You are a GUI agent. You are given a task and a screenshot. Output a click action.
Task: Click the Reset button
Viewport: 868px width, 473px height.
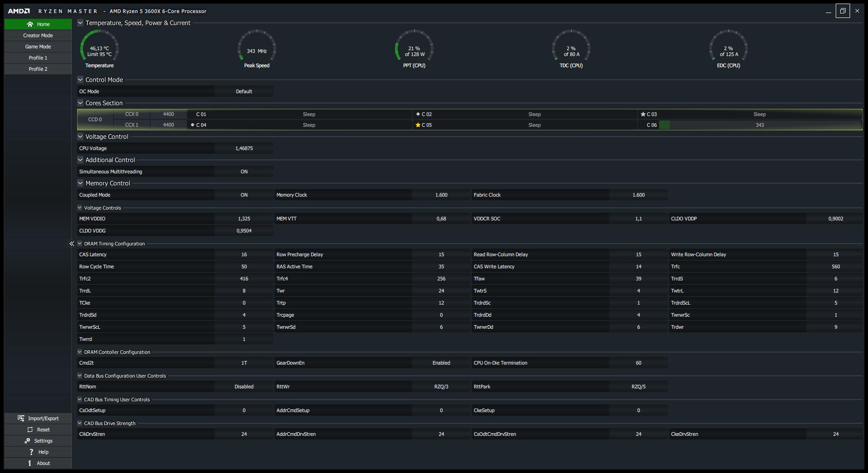38,430
